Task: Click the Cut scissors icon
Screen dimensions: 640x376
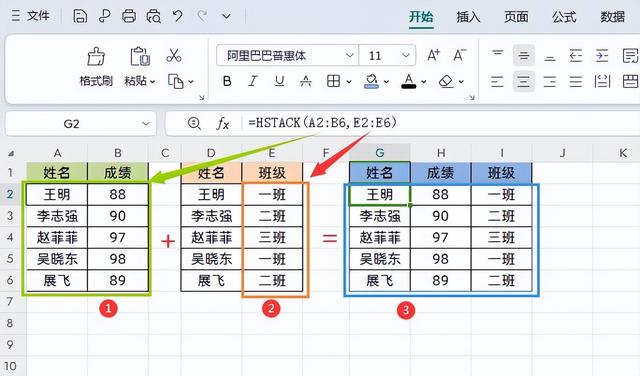Action: pyautogui.click(x=174, y=55)
